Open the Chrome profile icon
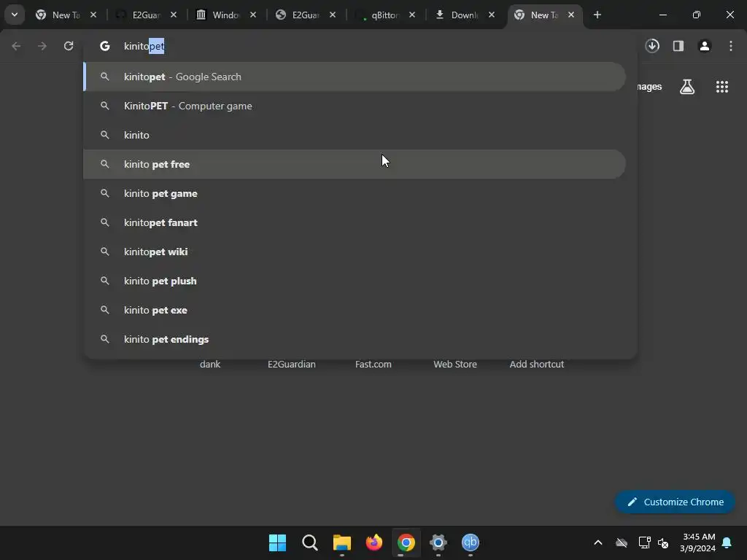The height and width of the screenshot is (560, 747). point(705,46)
